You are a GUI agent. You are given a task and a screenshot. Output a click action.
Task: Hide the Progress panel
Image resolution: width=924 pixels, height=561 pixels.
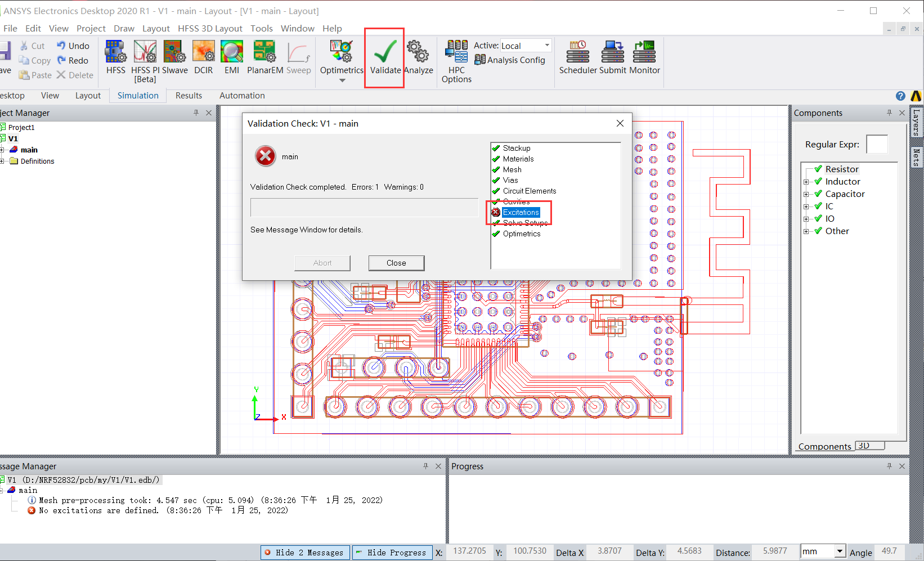[392, 552]
